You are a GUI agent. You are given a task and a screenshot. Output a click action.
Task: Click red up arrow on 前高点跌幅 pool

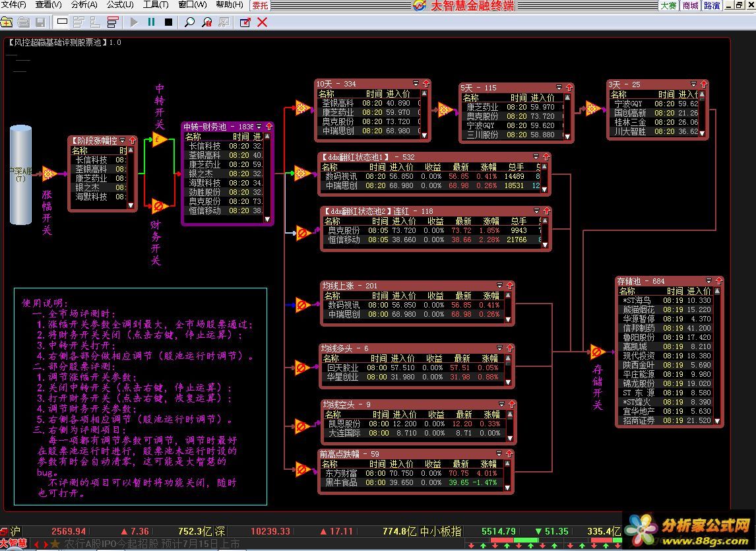coord(509,454)
